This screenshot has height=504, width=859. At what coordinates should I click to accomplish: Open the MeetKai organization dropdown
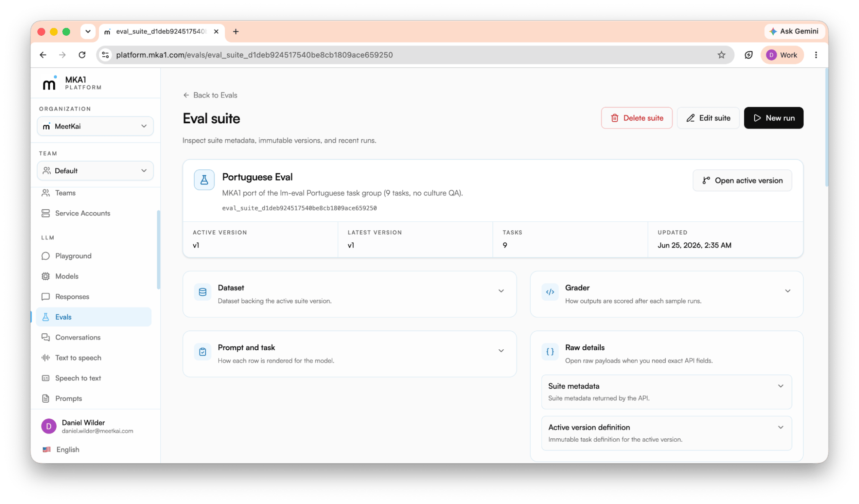(95, 126)
